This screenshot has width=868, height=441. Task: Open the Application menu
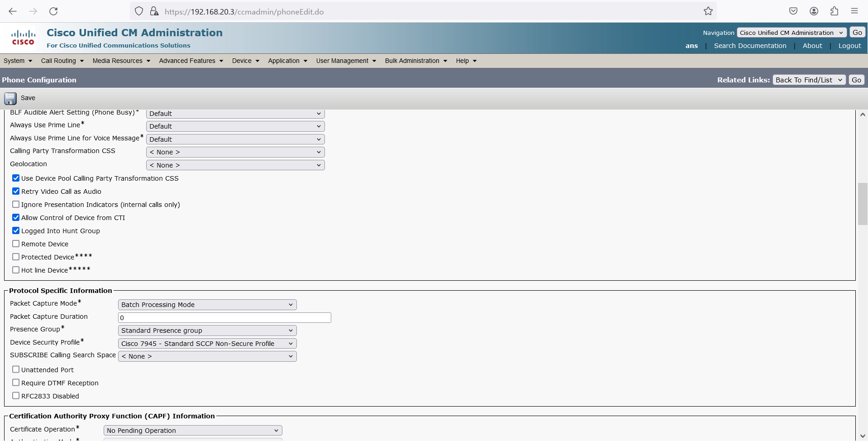click(287, 61)
